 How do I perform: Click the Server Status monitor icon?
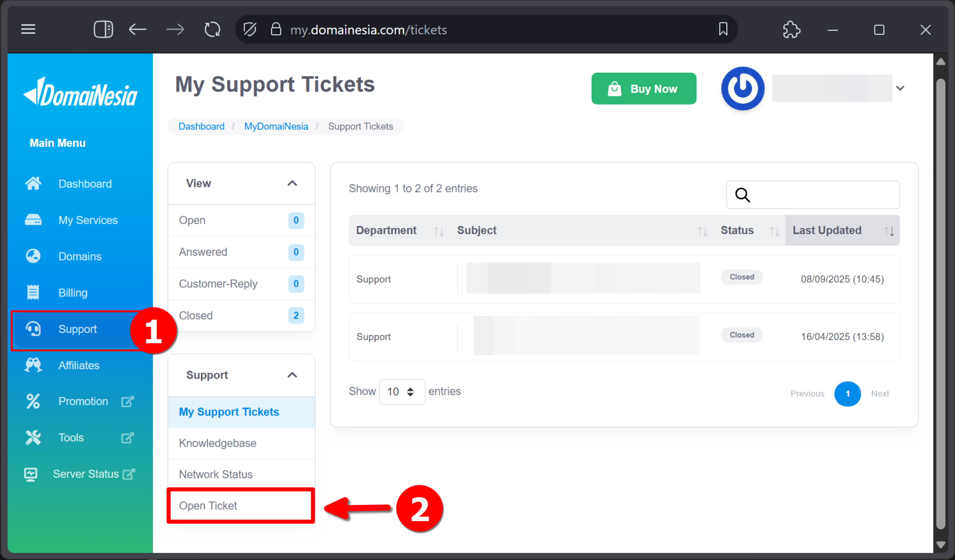[x=31, y=474]
